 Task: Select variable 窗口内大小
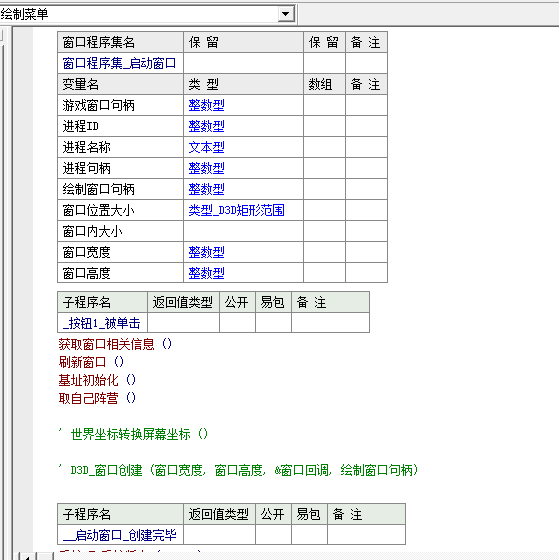click(x=93, y=232)
